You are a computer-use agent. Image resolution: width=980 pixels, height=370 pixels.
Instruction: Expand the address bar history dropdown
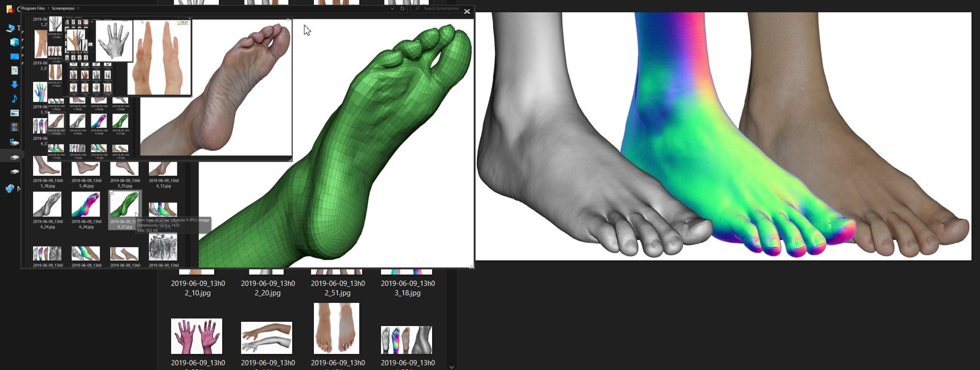click(392, 9)
